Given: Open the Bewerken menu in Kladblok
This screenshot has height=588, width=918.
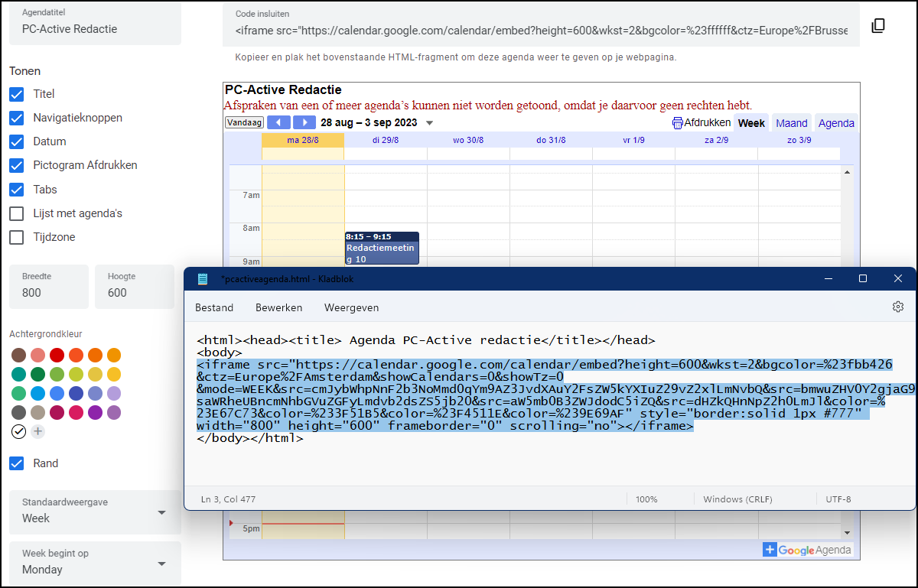Looking at the screenshot, I should [x=279, y=307].
